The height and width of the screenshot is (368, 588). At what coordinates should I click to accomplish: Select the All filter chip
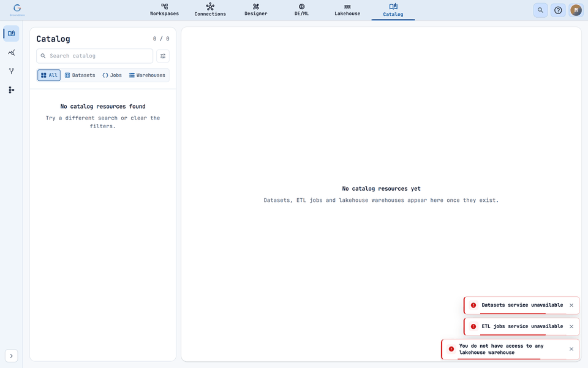(x=49, y=75)
